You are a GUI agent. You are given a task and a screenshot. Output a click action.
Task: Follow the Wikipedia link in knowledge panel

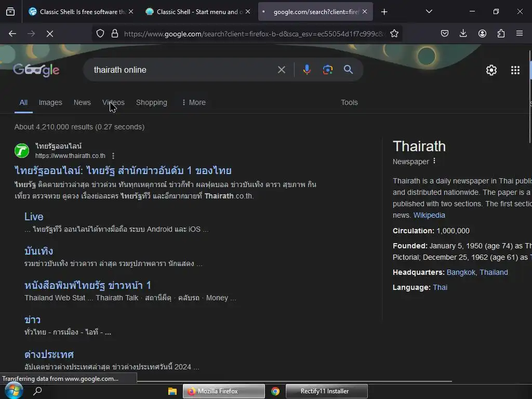tap(429, 215)
